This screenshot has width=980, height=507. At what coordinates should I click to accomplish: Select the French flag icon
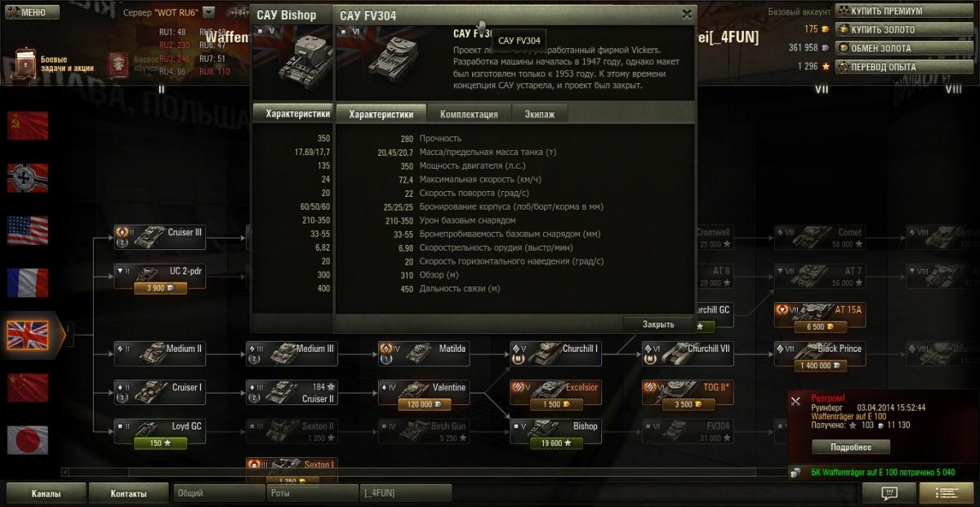28,282
